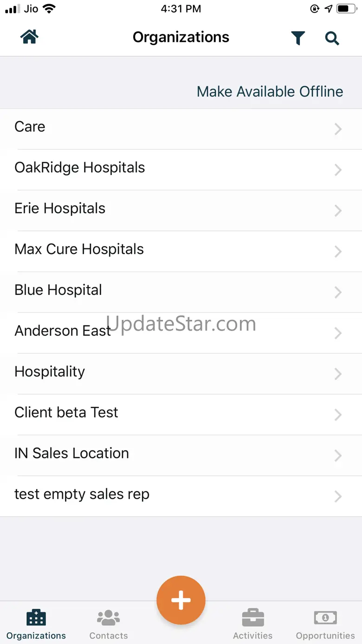
Task: Open Blue Hospital organization
Action: pos(181,292)
